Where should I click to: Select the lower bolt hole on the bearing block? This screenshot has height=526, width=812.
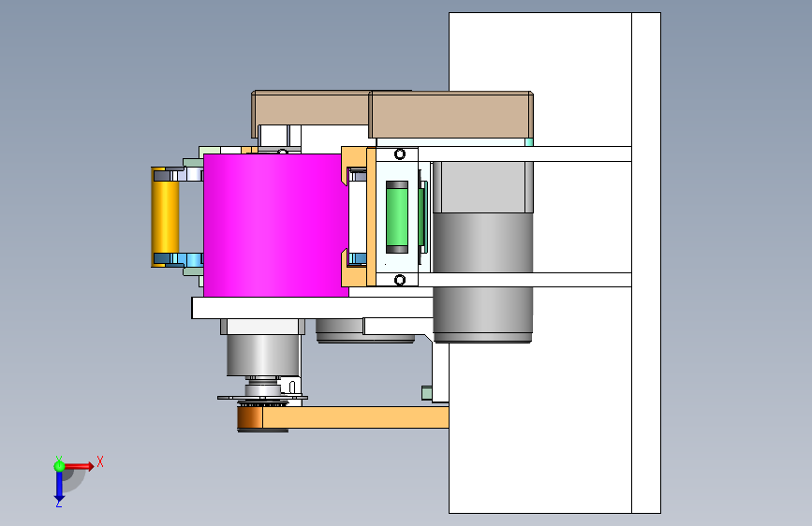pyautogui.click(x=400, y=280)
